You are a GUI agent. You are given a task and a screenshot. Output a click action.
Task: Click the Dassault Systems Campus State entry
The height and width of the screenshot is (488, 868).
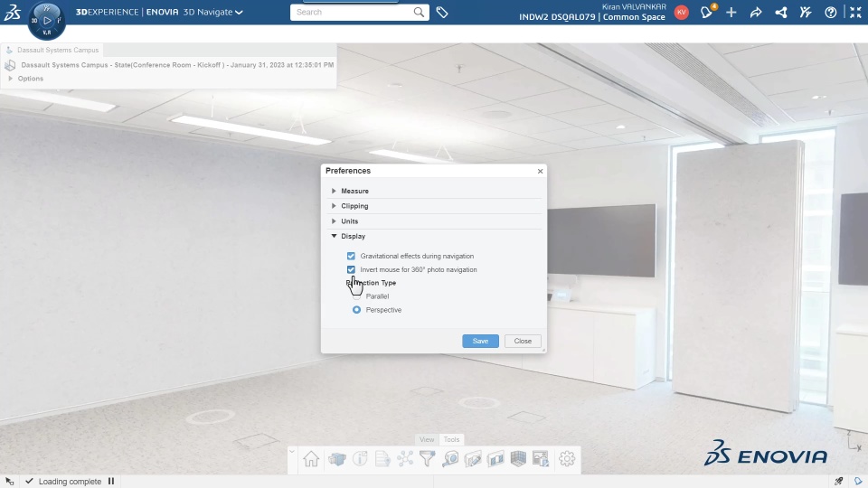pos(177,65)
